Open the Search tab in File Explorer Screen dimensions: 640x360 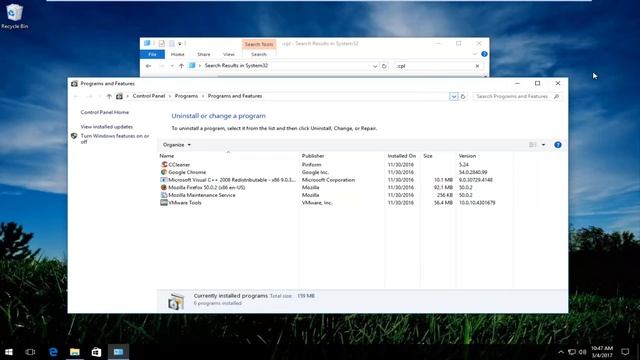tap(259, 54)
